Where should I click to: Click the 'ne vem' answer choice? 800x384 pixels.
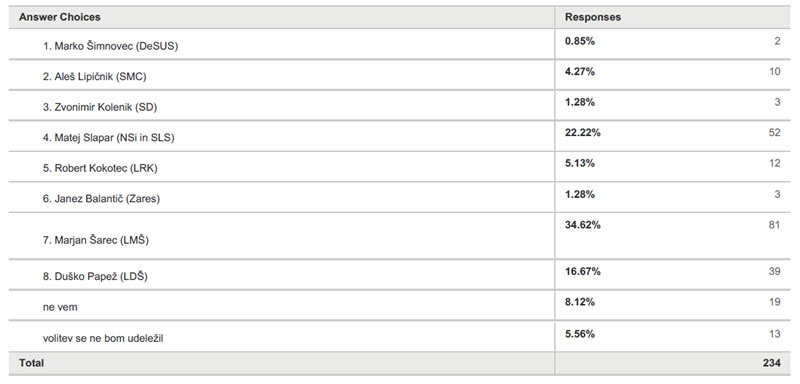[60, 307]
